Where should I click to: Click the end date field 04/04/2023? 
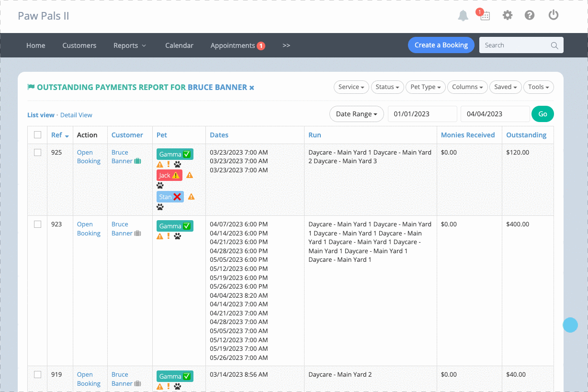[495, 114]
